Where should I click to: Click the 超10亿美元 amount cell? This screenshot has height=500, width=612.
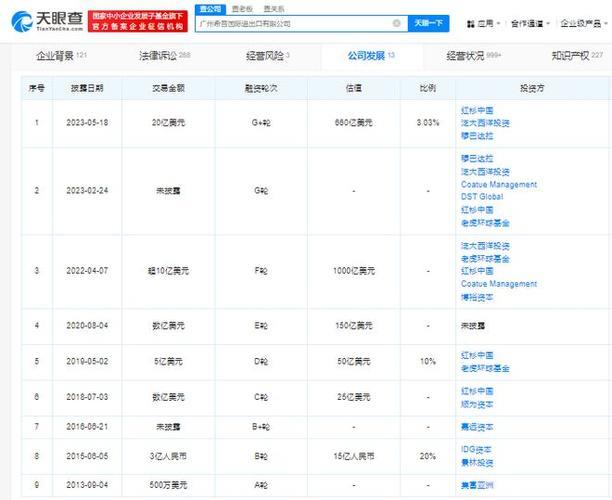(x=168, y=271)
